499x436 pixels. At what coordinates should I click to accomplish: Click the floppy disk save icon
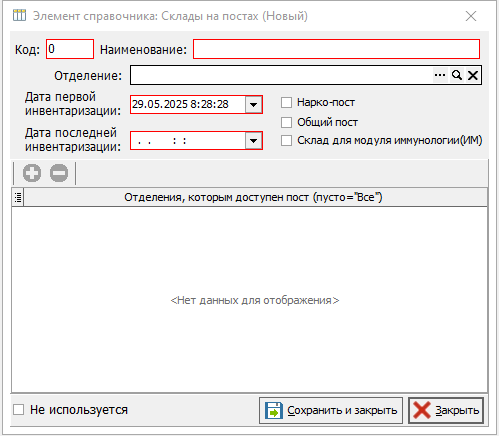point(274,410)
